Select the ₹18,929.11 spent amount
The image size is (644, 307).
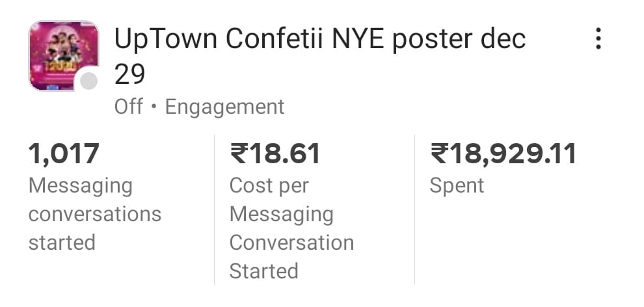[503, 153]
